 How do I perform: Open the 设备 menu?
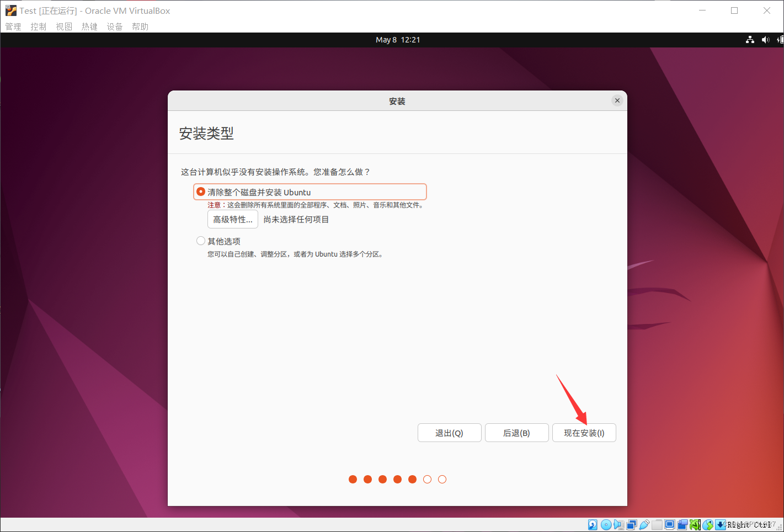[115, 26]
